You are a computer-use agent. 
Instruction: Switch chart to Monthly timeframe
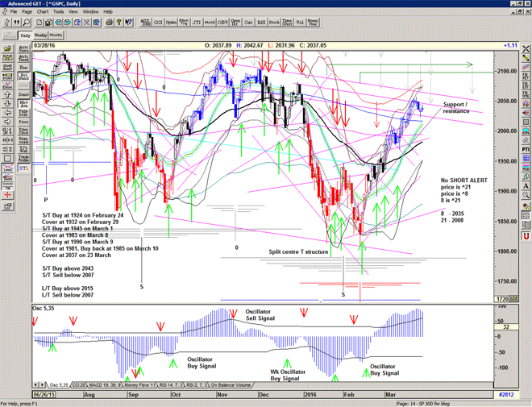click(x=56, y=35)
